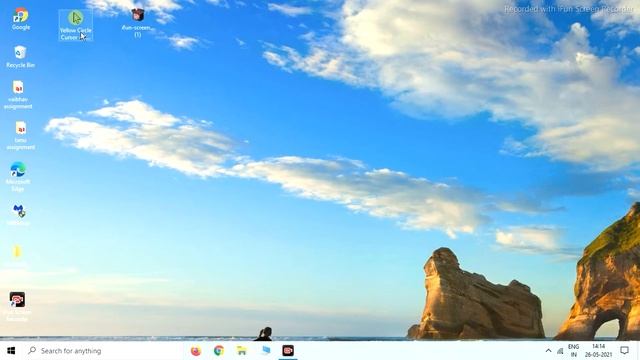Select the vaibhav assignment file icon

[x=18, y=95]
